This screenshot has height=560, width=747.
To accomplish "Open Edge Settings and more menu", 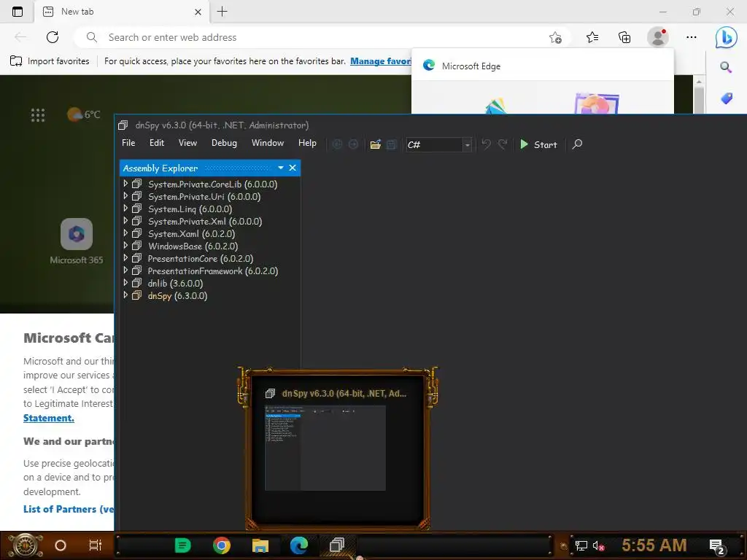I will pyautogui.click(x=692, y=37).
